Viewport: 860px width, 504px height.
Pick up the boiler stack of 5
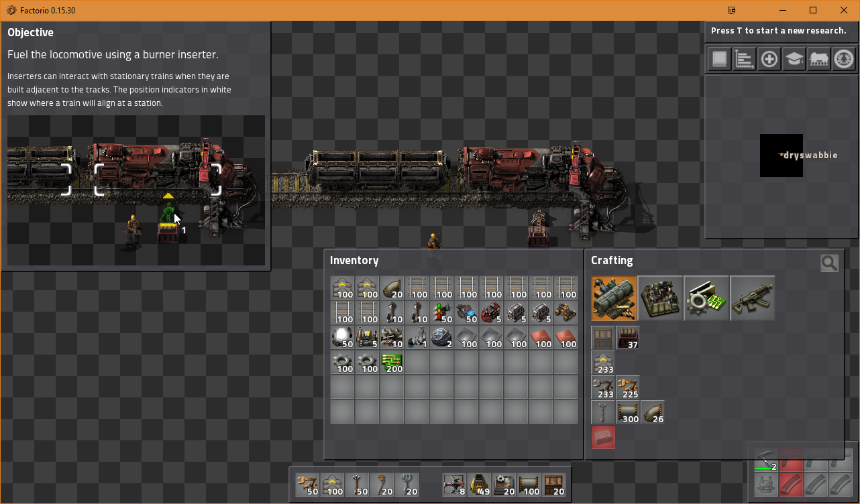tap(367, 337)
